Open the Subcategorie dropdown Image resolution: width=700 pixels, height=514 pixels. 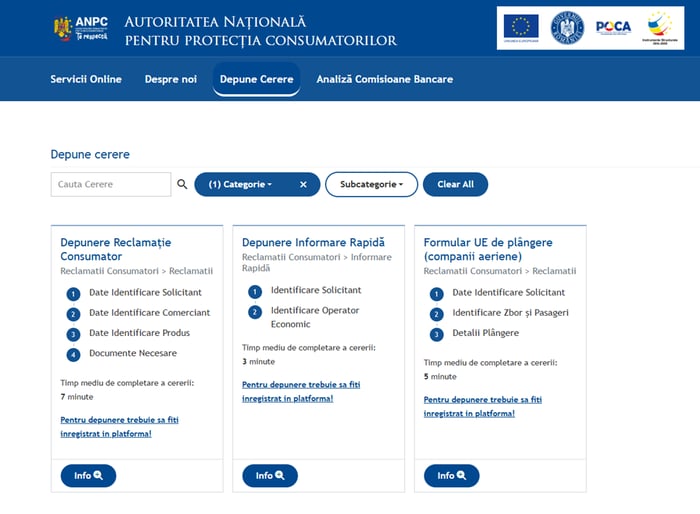[371, 184]
